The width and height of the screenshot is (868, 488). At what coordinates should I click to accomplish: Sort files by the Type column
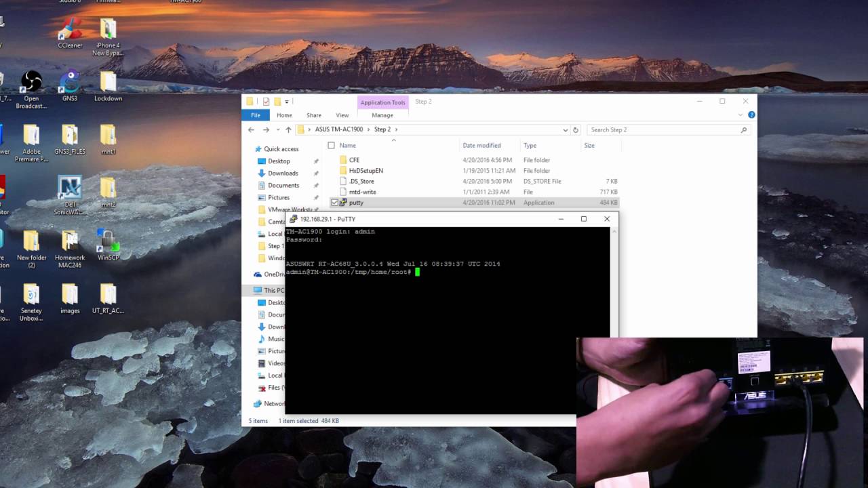(530, 145)
